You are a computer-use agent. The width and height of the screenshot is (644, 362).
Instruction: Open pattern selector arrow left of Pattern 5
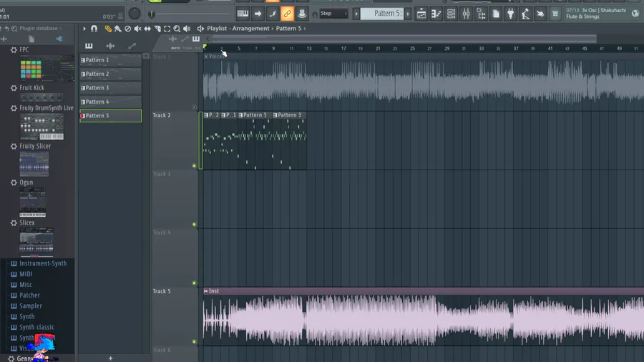356,14
